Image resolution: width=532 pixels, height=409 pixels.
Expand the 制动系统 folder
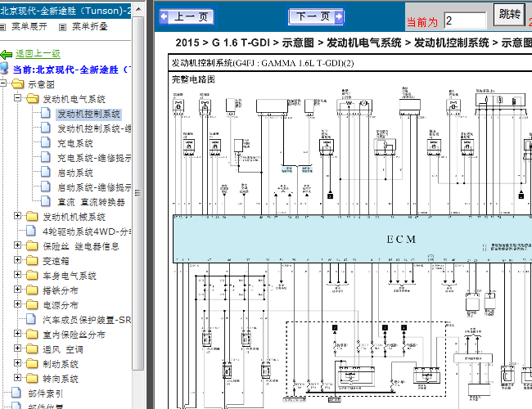click(x=17, y=362)
